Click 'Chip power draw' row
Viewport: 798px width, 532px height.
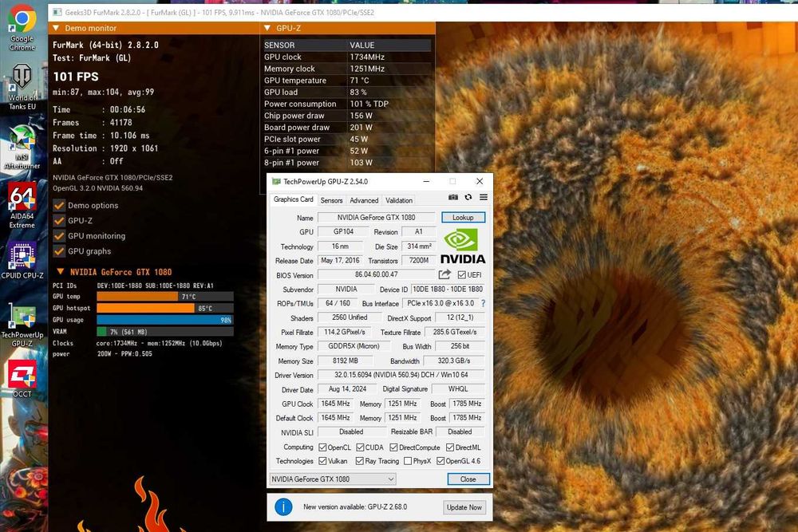[x=347, y=116]
